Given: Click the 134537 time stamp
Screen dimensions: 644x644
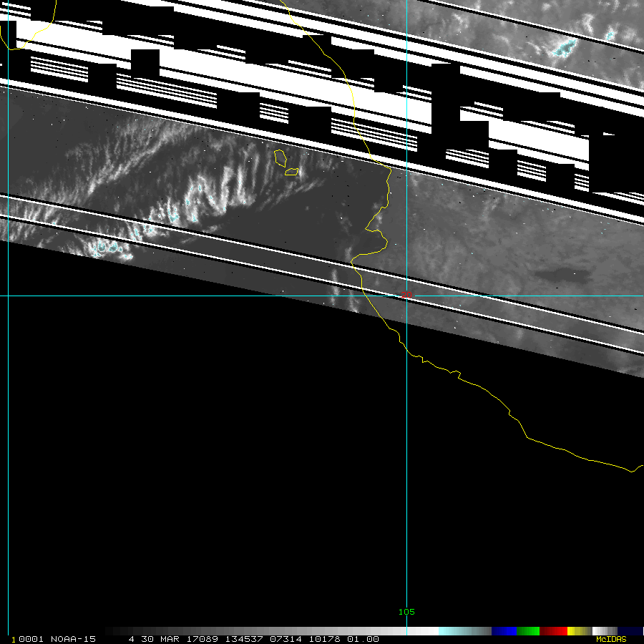Looking at the screenshot, I should click(243, 639).
